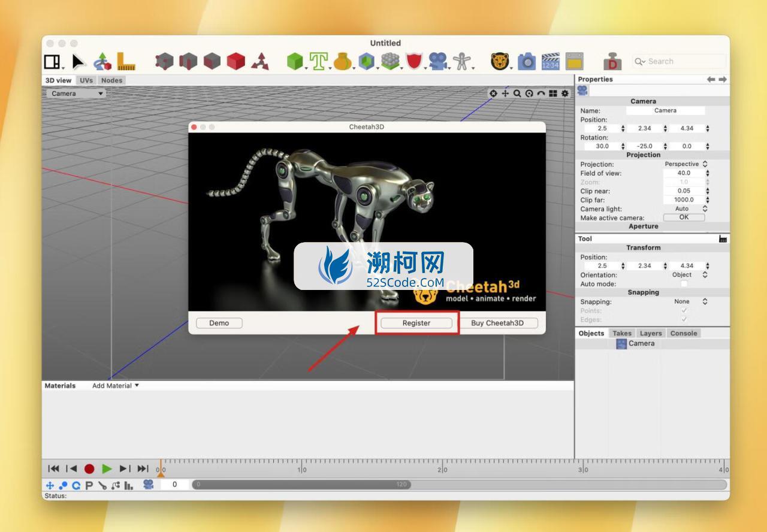Open the 3D view gear settings icon

coord(564,93)
